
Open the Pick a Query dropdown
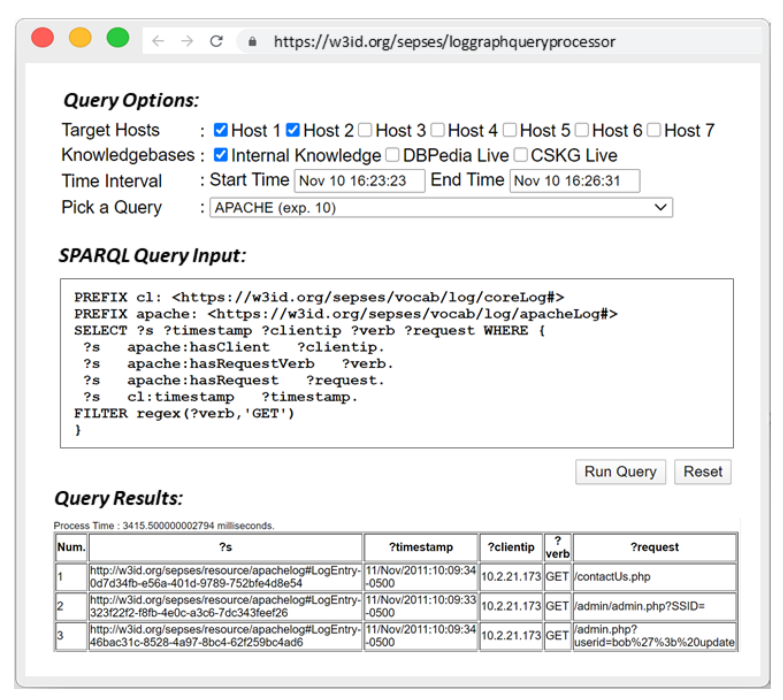click(441, 208)
